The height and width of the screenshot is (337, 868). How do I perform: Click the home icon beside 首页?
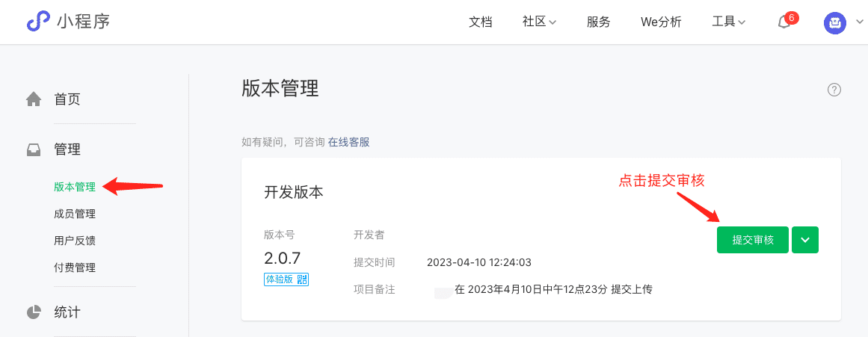pos(34,99)
